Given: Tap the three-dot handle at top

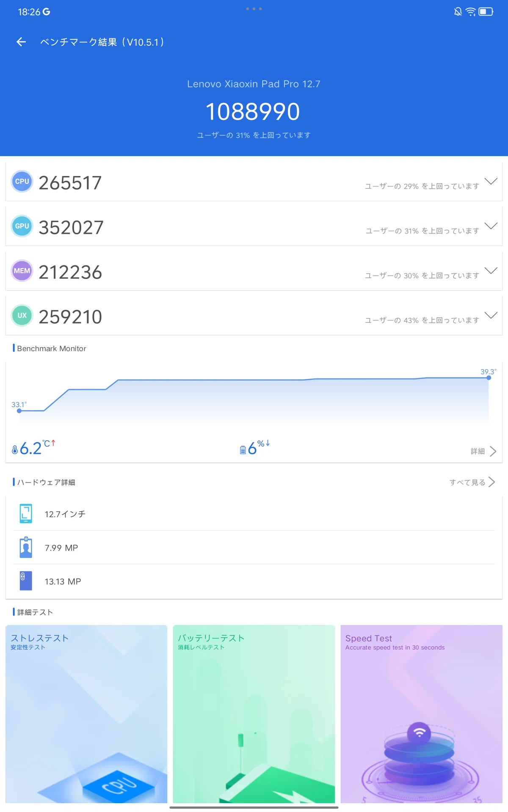Looking at the screenshot, I should click(x=254, y=8).
